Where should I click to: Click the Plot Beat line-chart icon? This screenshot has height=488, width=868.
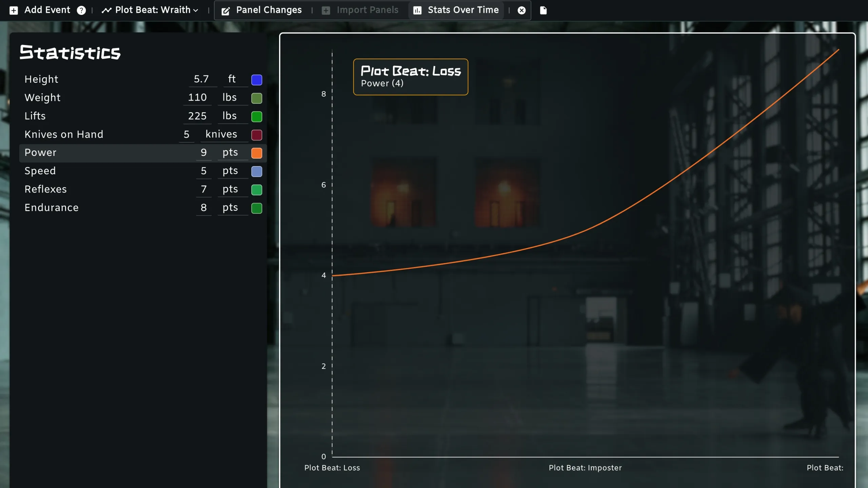pyautogui.click(x=106, y=11)
